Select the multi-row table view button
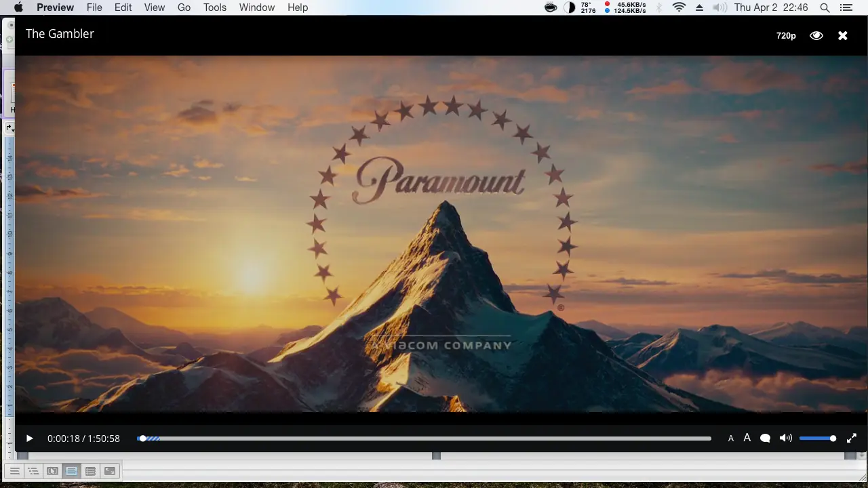The width and height of the screenshot is (868, 488). (x=90, y=471)
